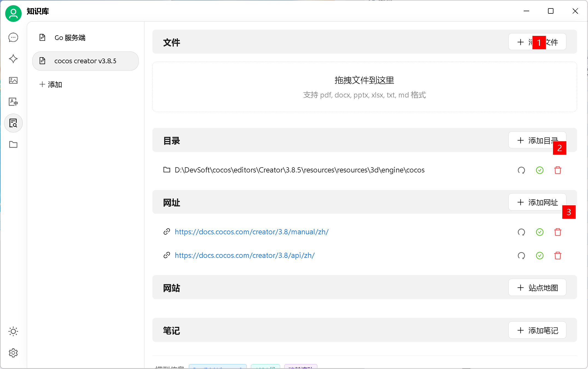This screenshot has width=588, height=369.
Task: Open the chat icon in left sidebar
Action: 13,38
